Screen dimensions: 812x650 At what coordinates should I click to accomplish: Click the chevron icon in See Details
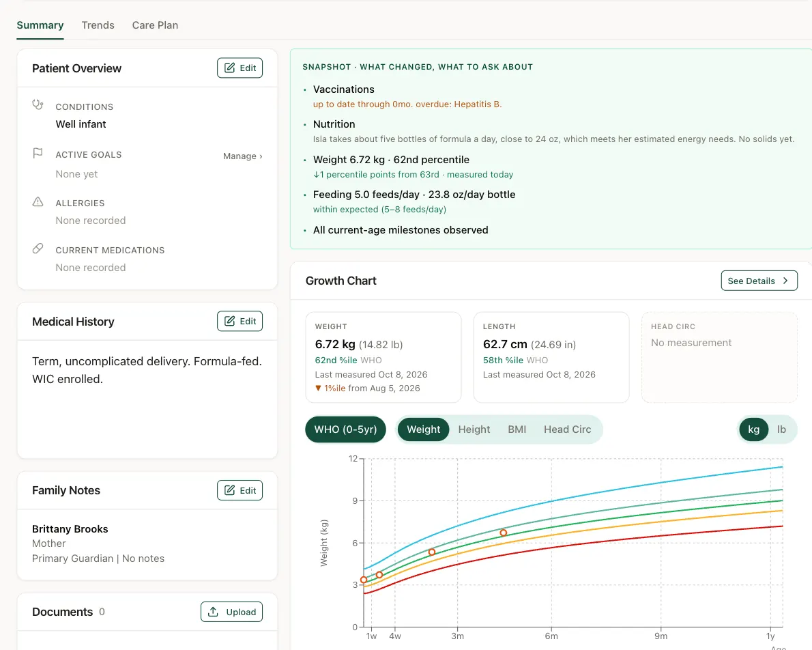coord(785,281)
